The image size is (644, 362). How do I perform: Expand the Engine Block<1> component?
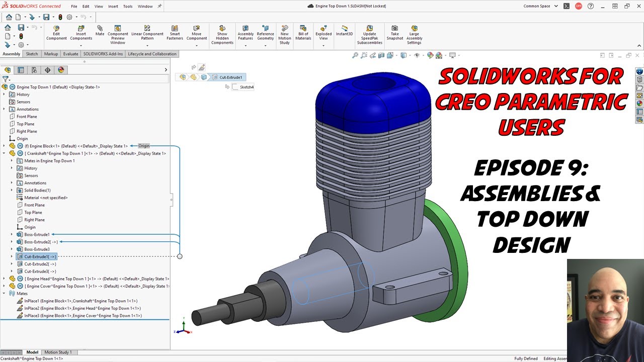point(5,146)
